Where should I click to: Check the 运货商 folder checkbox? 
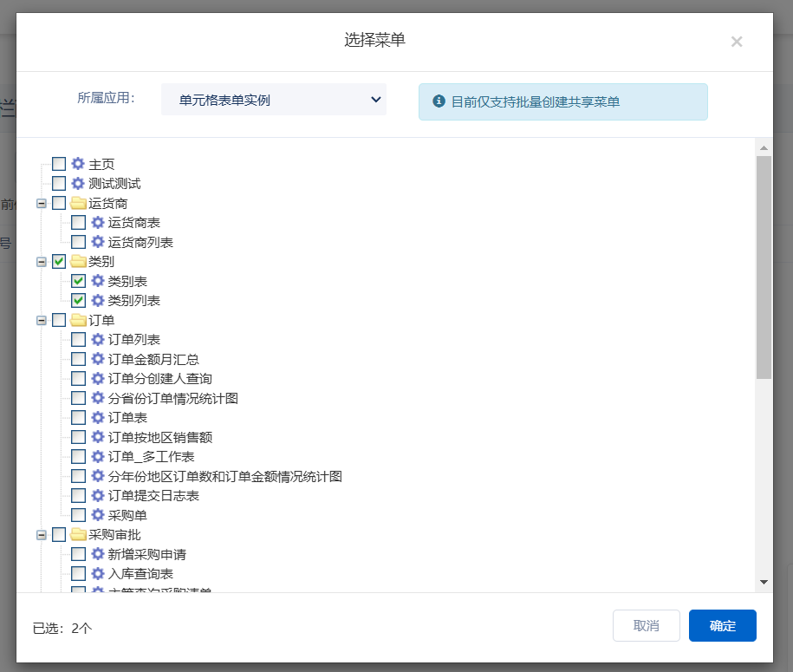59,203
